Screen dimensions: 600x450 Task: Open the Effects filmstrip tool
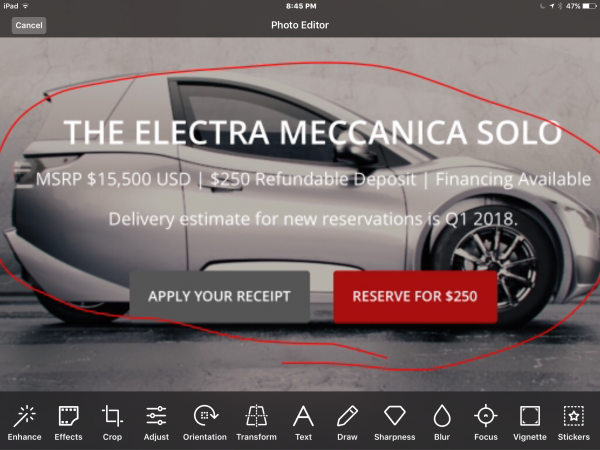coord(68,423)
